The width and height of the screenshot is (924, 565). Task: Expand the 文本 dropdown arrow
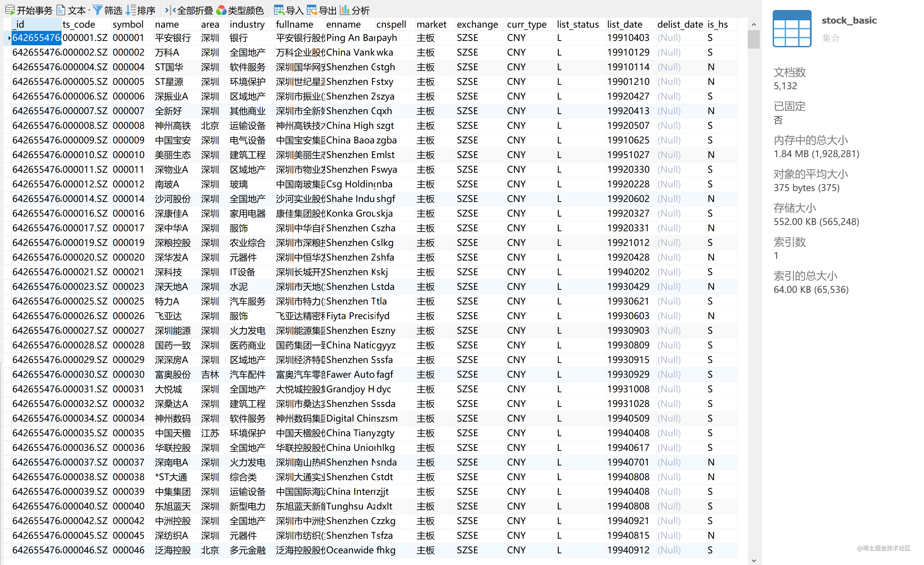tap(88, 11)
